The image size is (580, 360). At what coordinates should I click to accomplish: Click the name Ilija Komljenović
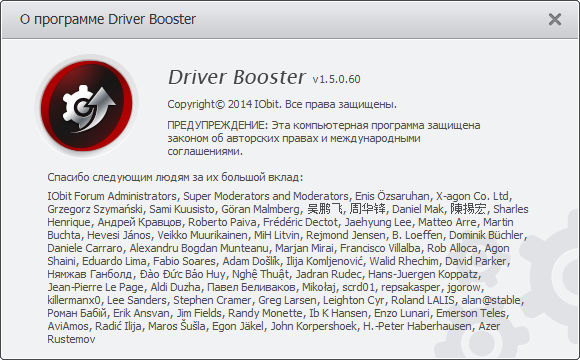pos(324,261)
